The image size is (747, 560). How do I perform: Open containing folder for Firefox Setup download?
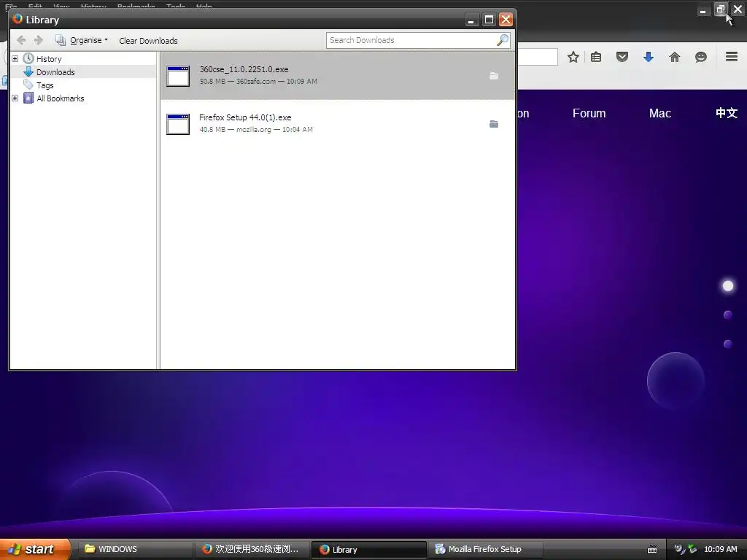point(494,124)
